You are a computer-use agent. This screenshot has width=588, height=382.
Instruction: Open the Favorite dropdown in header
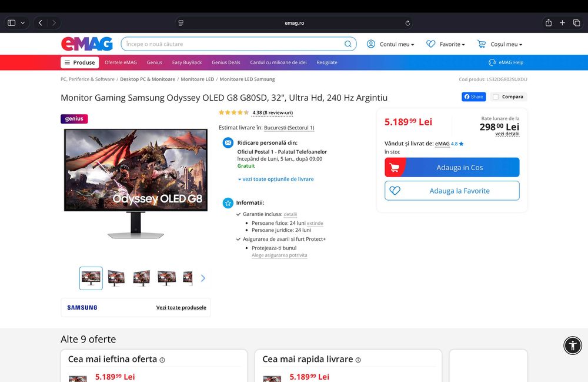(x=446, y=44)
